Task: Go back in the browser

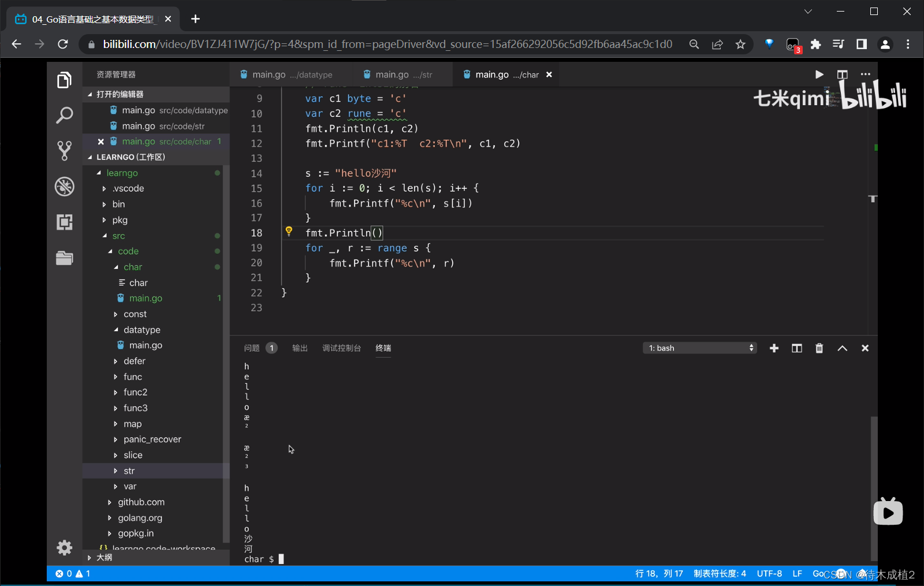Action: 16,44
